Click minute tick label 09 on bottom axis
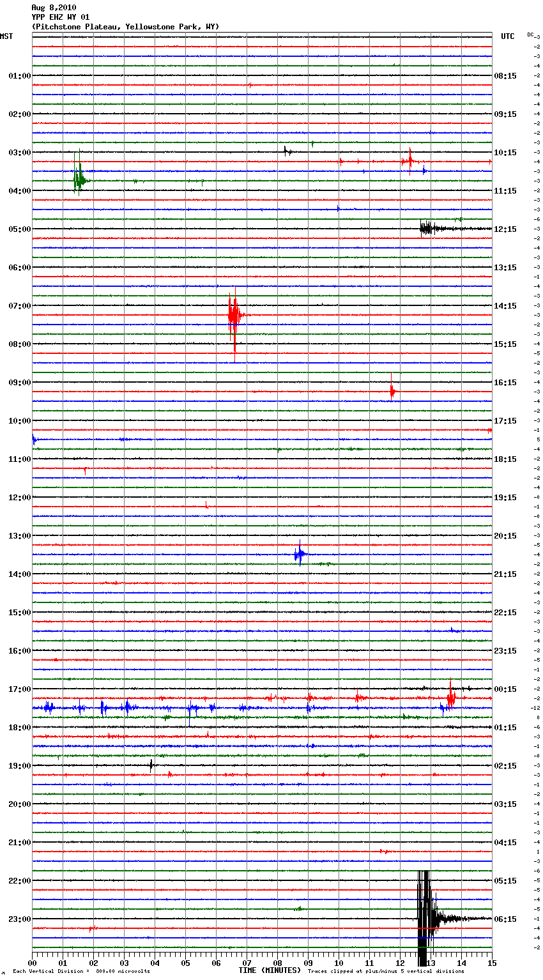The height and width of the screenshot is (980, 543). [x=308, y=963]
